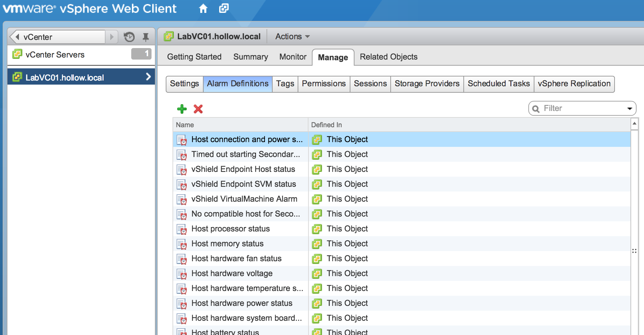Open the recent history clock icon

pos(129,37)
